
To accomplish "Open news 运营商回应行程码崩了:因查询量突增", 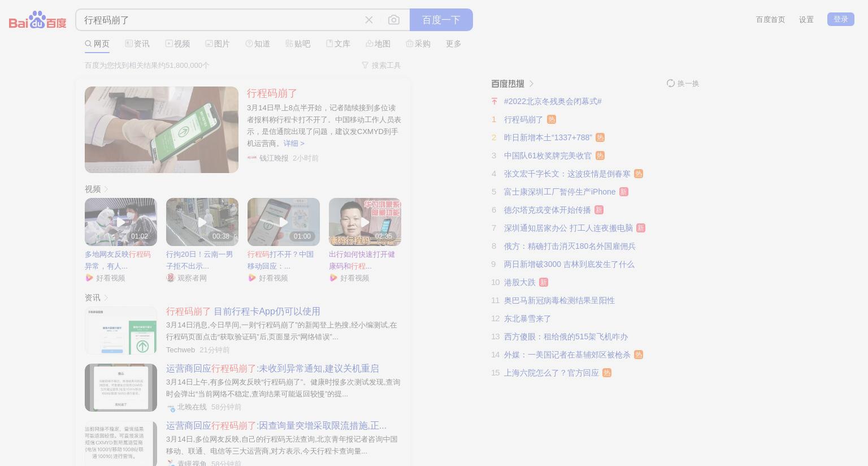I will [x=276, y=425].
